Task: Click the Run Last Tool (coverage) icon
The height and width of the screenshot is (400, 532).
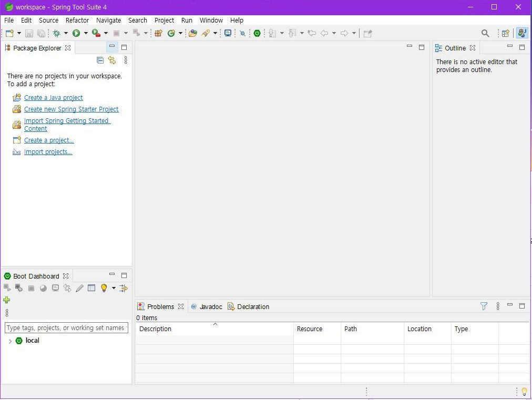Action: click(x=96, y=33)
